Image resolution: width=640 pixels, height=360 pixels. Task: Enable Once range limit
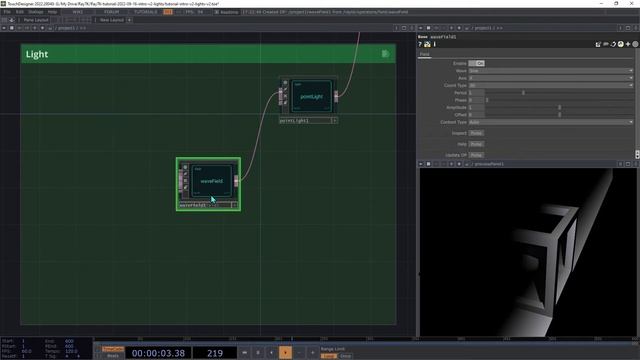[345, 356]
